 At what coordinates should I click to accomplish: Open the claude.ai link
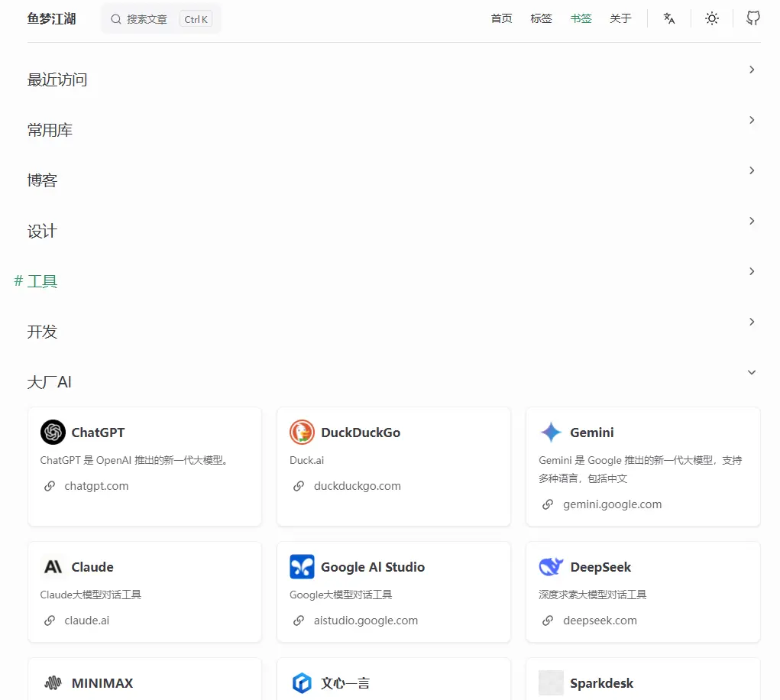click(x=86, y=621)
